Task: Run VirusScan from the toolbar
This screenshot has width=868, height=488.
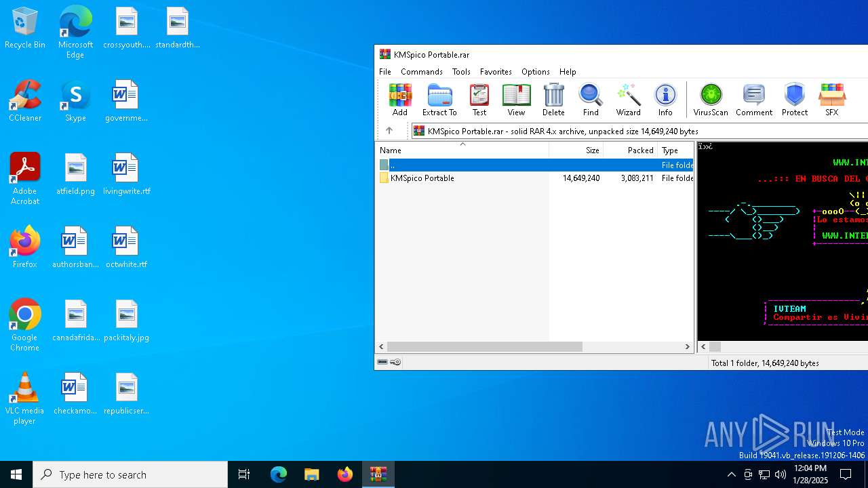Action: (x=711, y=100)
